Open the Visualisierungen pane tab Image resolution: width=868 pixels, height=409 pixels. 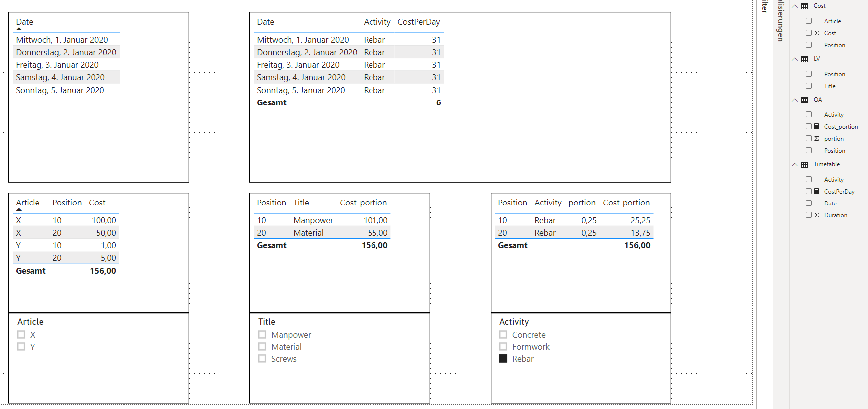click(781, 21)
